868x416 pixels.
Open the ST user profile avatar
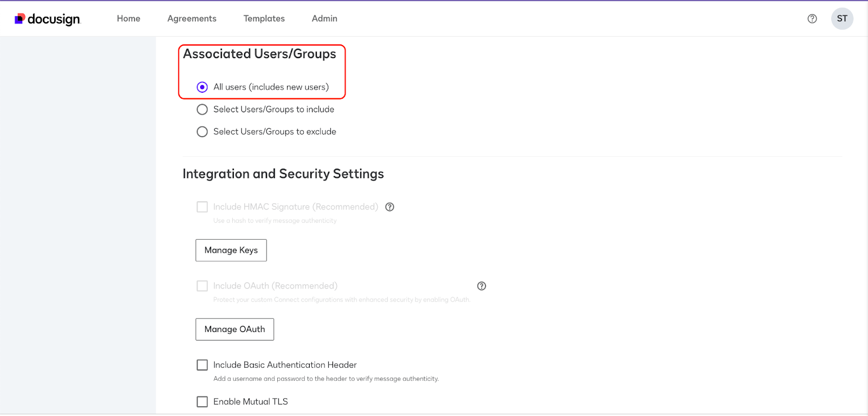[842, 19]
